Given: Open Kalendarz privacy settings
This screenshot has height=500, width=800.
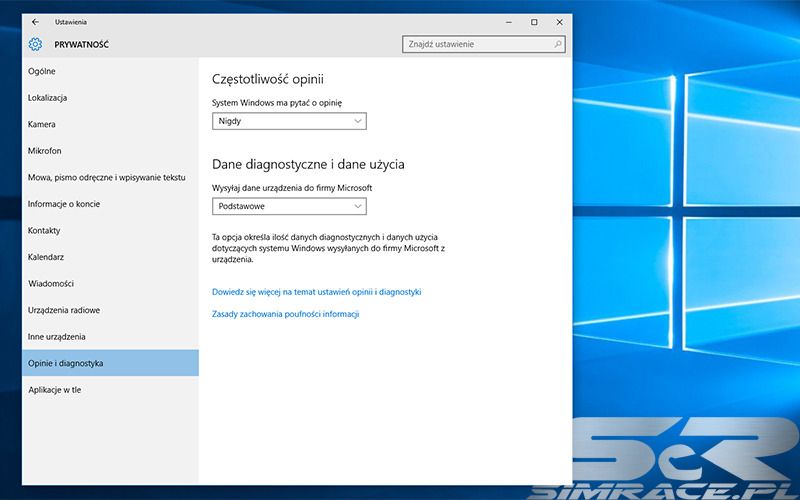Looking at the screenshot, I should click(46, 257).
